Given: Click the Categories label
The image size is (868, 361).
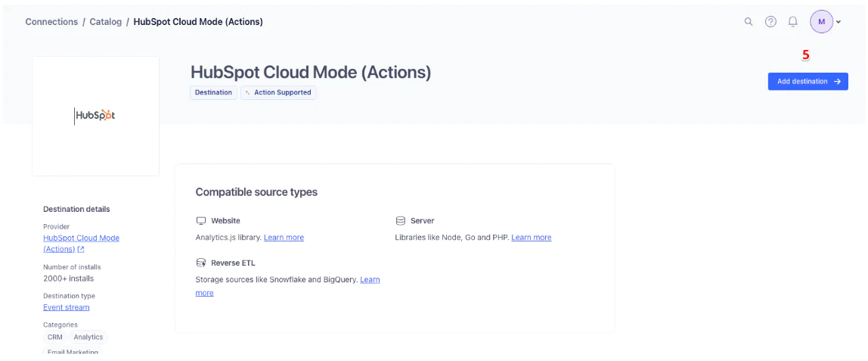Looking at the screenshot, I should pyautogui.click(x=60, y=325).
